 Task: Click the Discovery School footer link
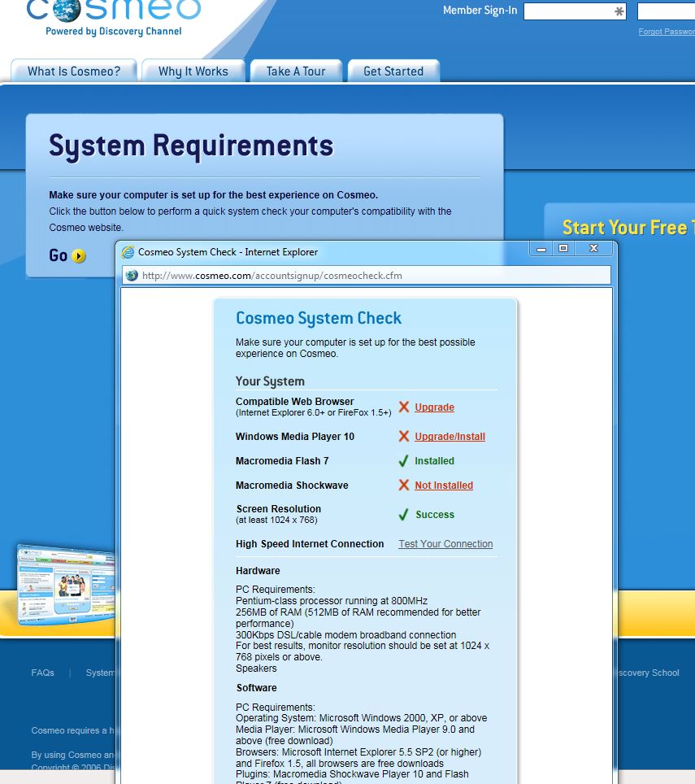pos(649,673)
